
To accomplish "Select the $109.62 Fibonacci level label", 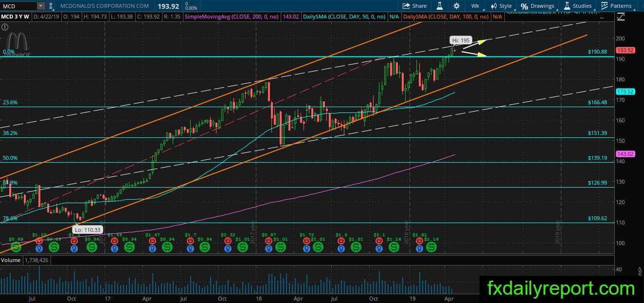I will pos(597,219).
